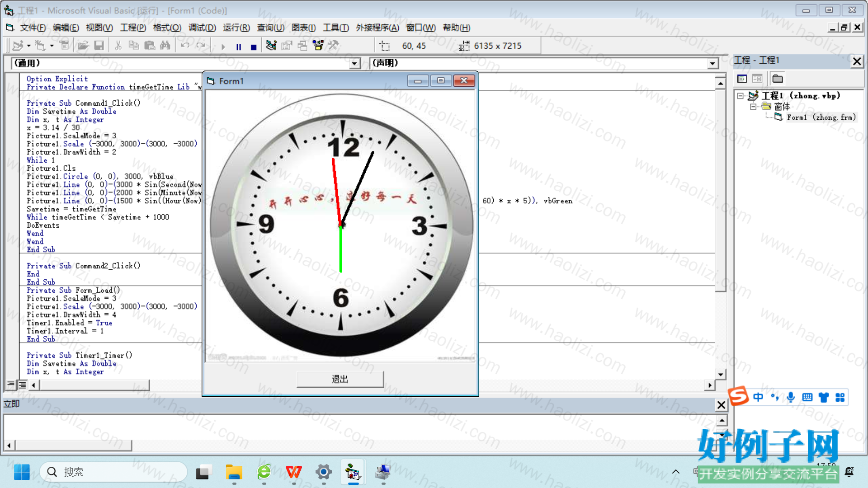
Task: Toggle Folders in the project panel
Action: [778, 79]
